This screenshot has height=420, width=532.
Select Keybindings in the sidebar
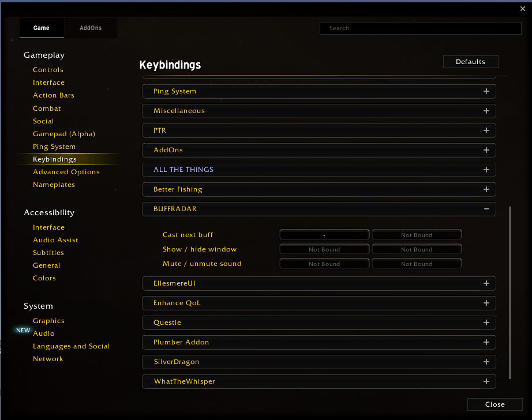click(55, 159)
